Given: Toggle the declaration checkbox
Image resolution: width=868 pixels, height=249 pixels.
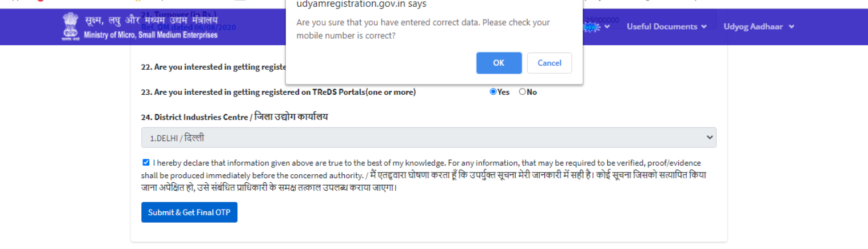Looking at the screenshot, I should coord(146,162).
